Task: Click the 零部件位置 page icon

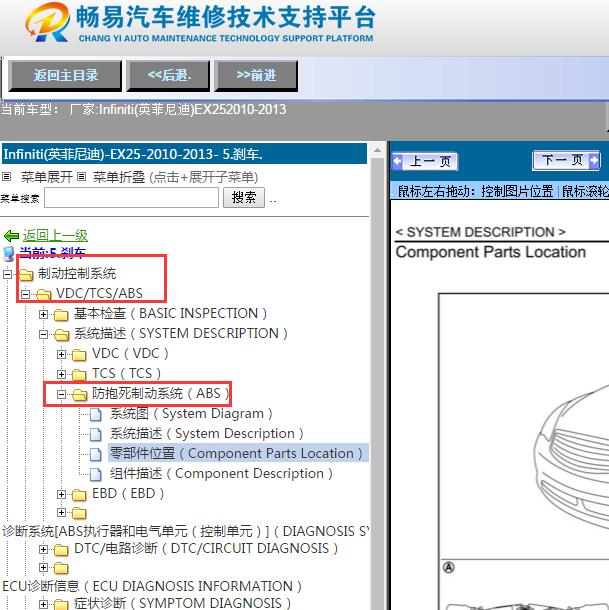Action: click(x=96, y=454)
